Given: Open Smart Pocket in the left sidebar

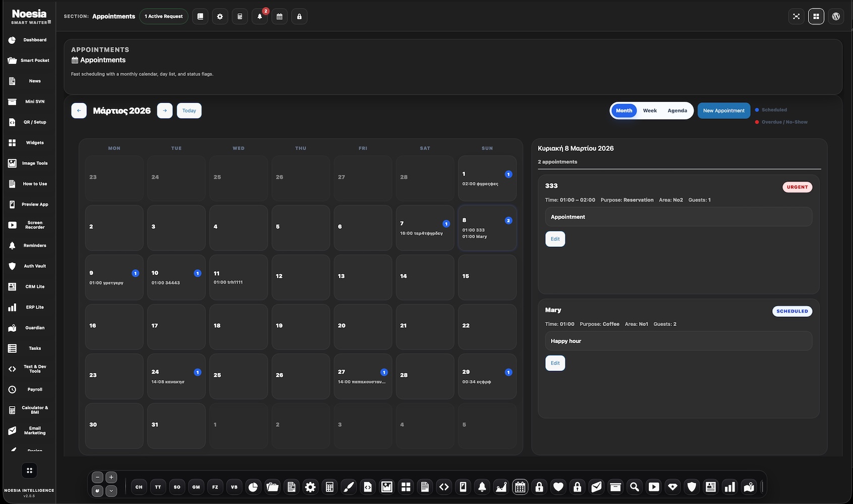Looking at the screenshot, I should point(28,60).
